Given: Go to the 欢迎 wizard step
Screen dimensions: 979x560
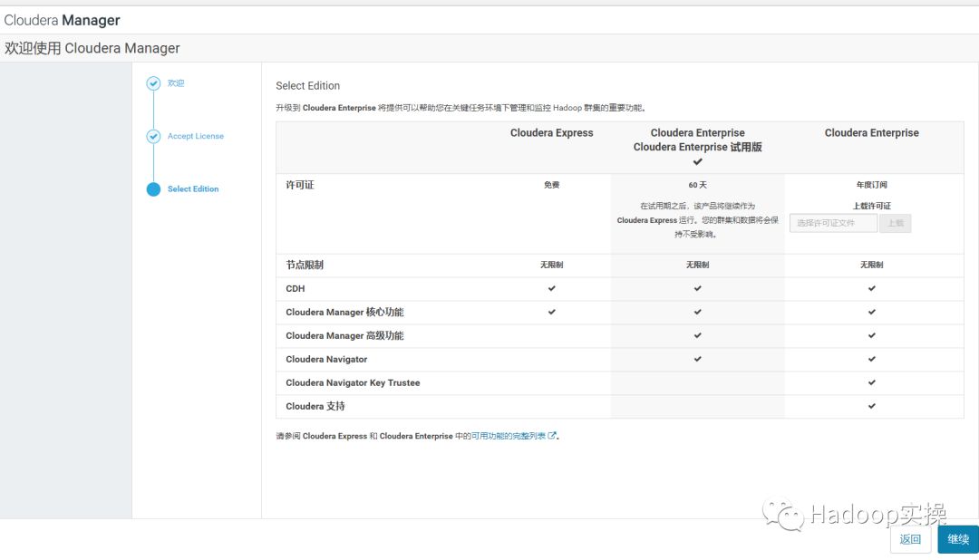Looking at the screenshot, I should click(x=176, y=83).
